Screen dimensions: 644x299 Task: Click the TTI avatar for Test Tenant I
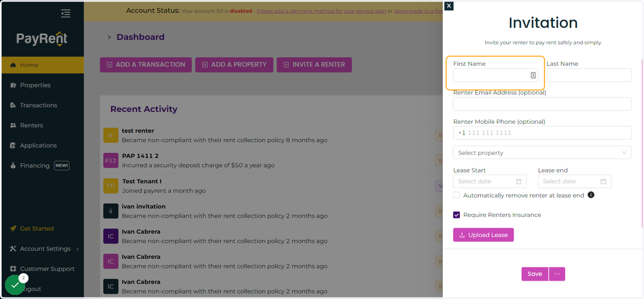click(x=111, y=186)
